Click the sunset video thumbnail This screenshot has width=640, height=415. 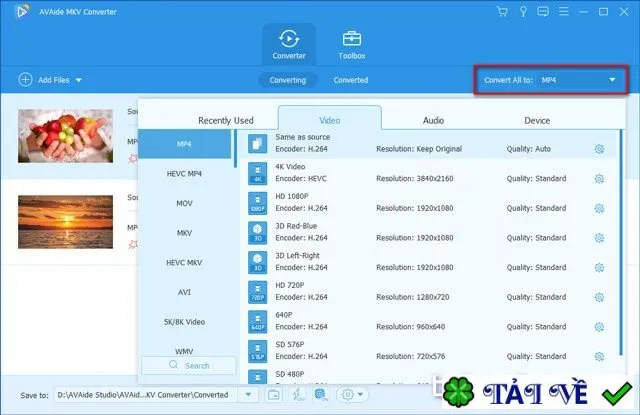[65, 222]
